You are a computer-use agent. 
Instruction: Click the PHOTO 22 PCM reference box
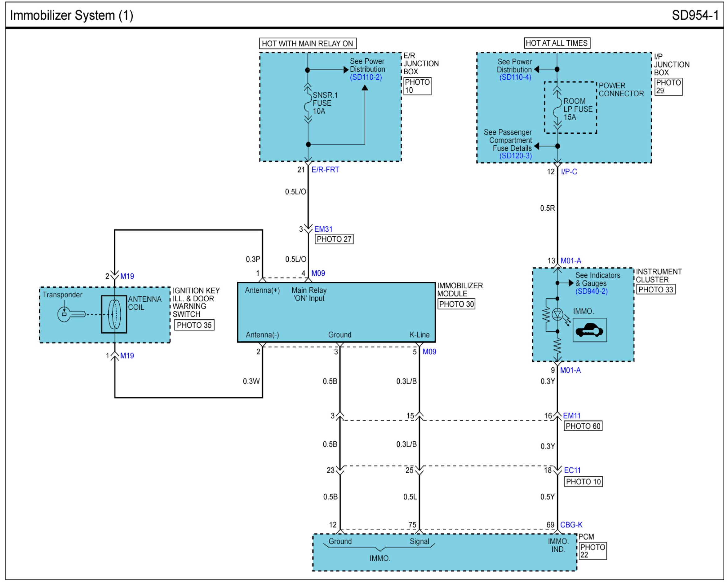pos(593,551)
